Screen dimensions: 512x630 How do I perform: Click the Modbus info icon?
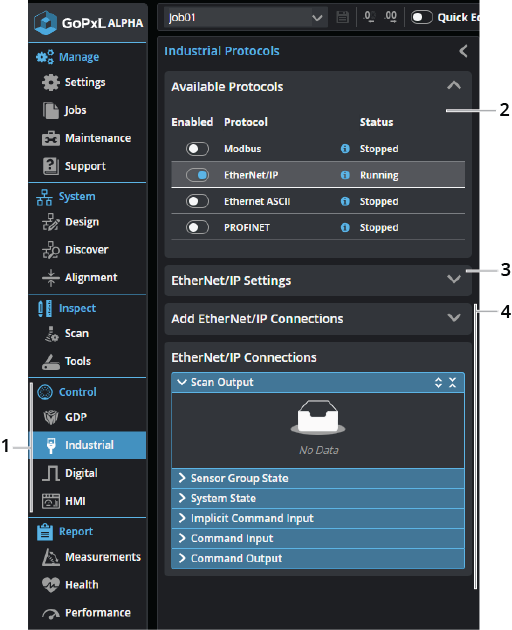tap(345, 149)
